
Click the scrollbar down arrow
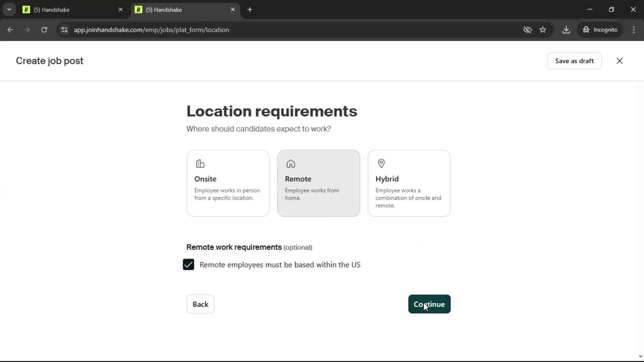point(640,356)
